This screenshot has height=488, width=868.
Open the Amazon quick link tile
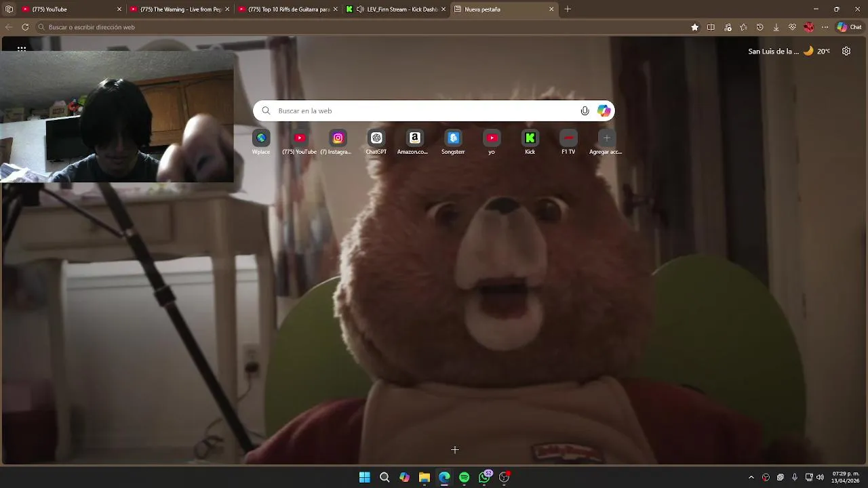414,142
